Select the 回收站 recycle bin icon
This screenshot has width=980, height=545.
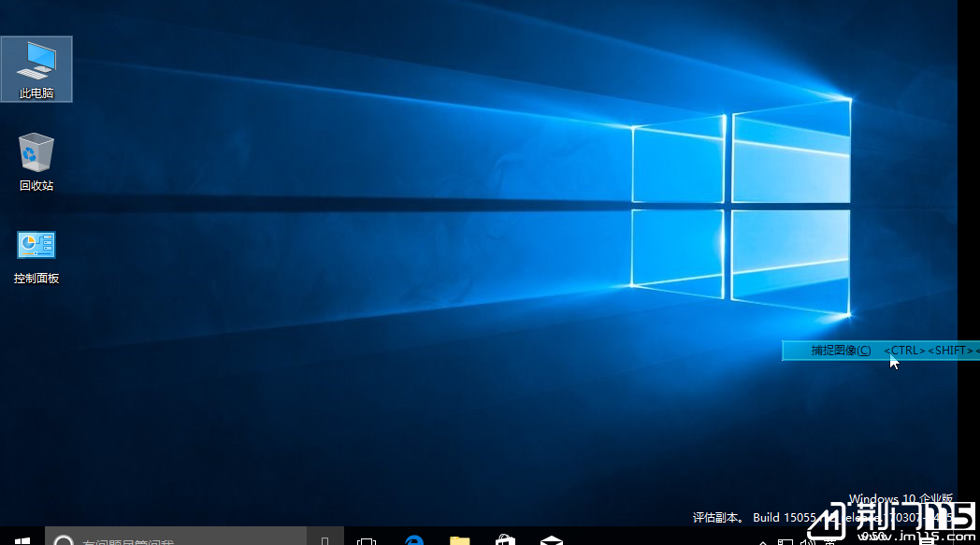pos(36,162)
